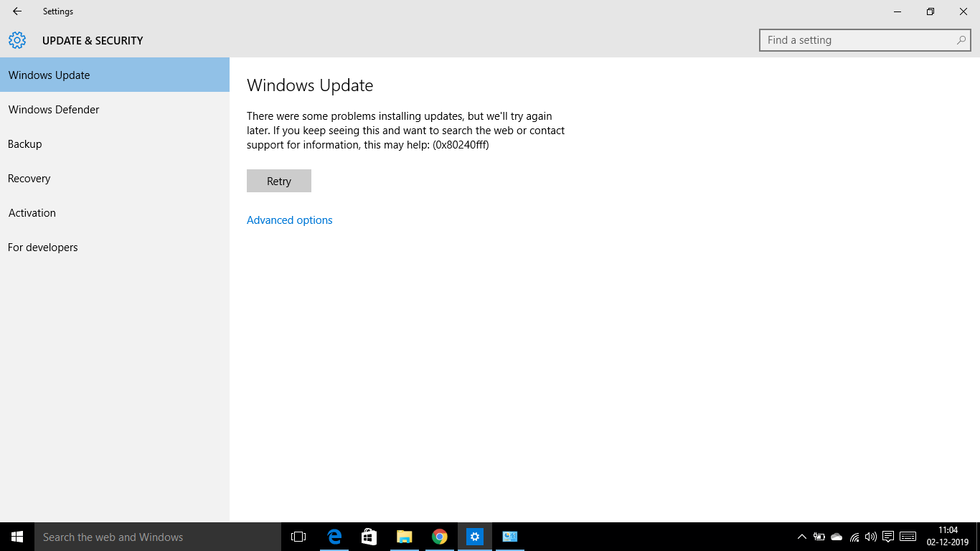Open the Wi-Fi network tray icon

pyautogui.click(x=854, y=537)
